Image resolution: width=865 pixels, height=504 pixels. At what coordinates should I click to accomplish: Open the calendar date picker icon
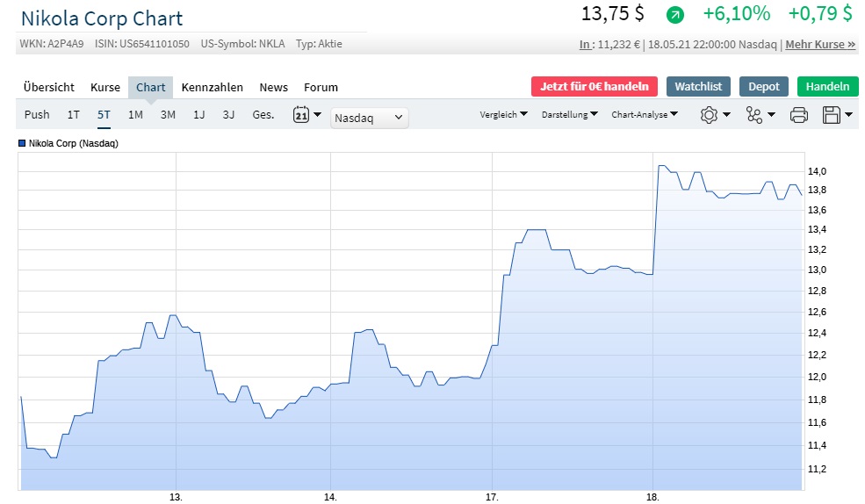tap(301, 115)
